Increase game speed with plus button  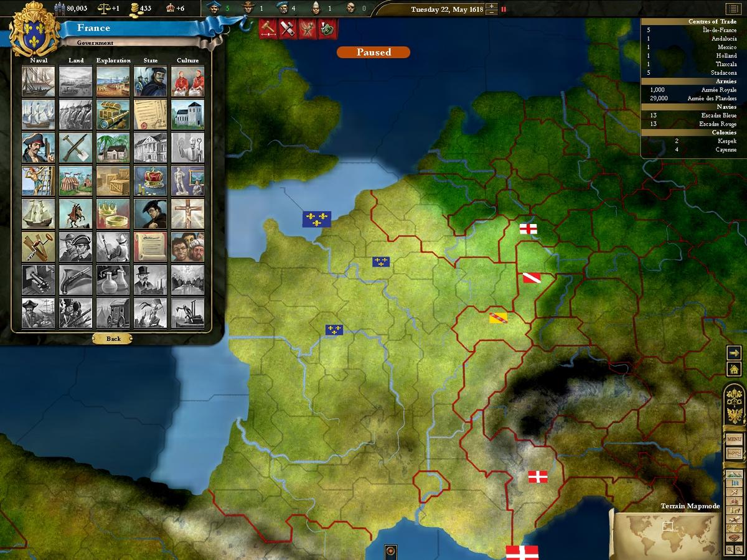pos(492,6)
